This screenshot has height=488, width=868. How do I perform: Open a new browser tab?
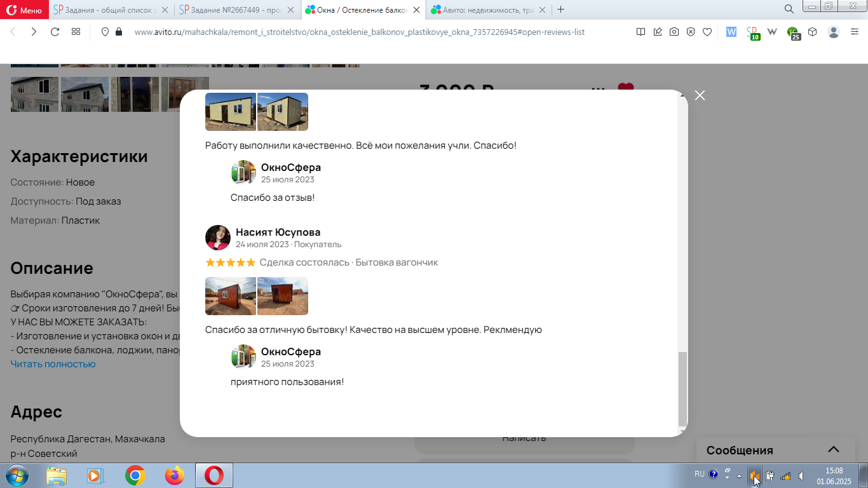(x=560, y=10)
